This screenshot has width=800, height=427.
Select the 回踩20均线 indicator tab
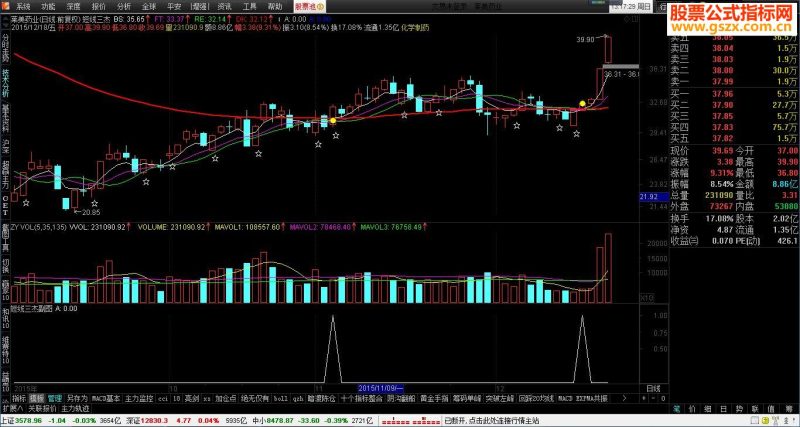pyautogui.click(x=536, y=398)
